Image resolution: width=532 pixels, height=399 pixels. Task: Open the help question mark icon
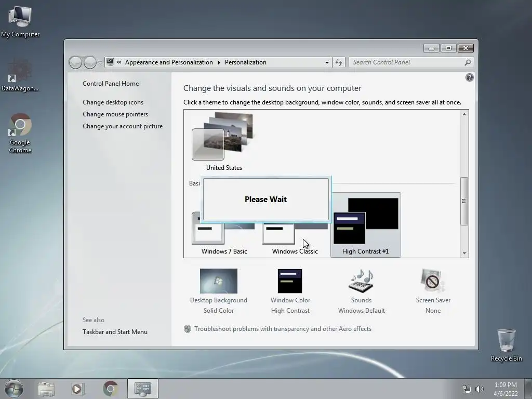[x=469, y=78]
